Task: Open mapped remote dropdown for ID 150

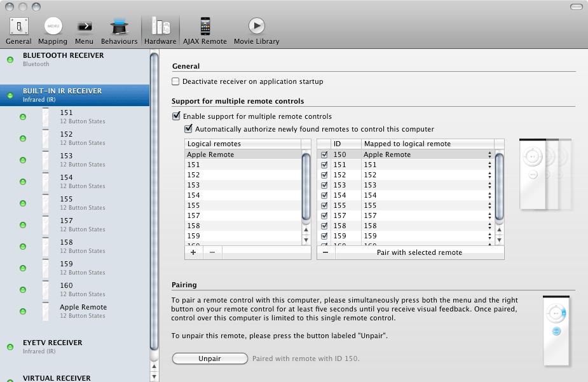Action: click(489, 155)
